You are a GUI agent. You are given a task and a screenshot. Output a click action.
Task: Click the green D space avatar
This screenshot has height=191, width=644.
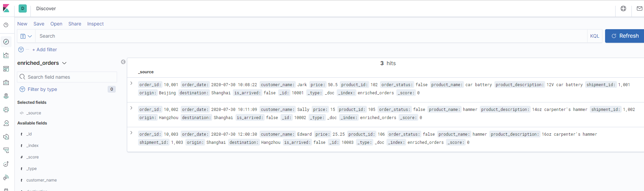coord(23,8)
